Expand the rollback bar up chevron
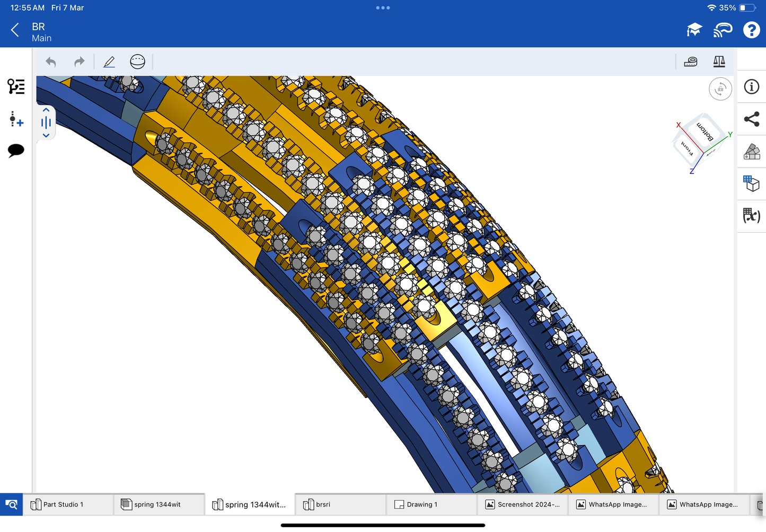 pyautogui.click(x=46, y=110)
